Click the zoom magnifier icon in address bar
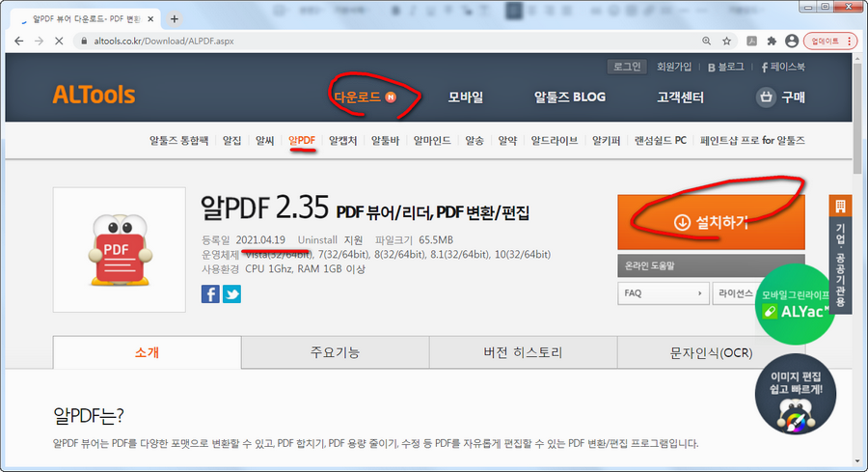This screenshot has height=472, width=868. point(706,41)
